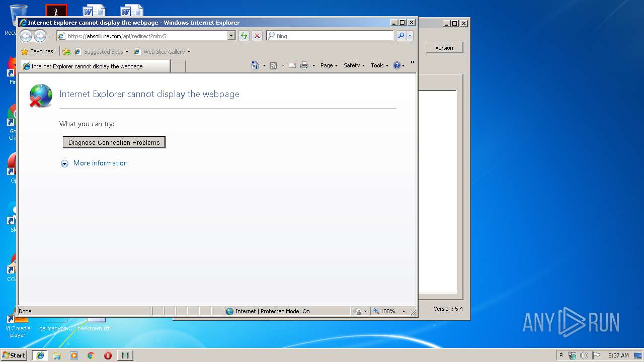Expand the Home button dropdown arrow
The height and width of the screenshot is (362, 644).
[264, 65]
